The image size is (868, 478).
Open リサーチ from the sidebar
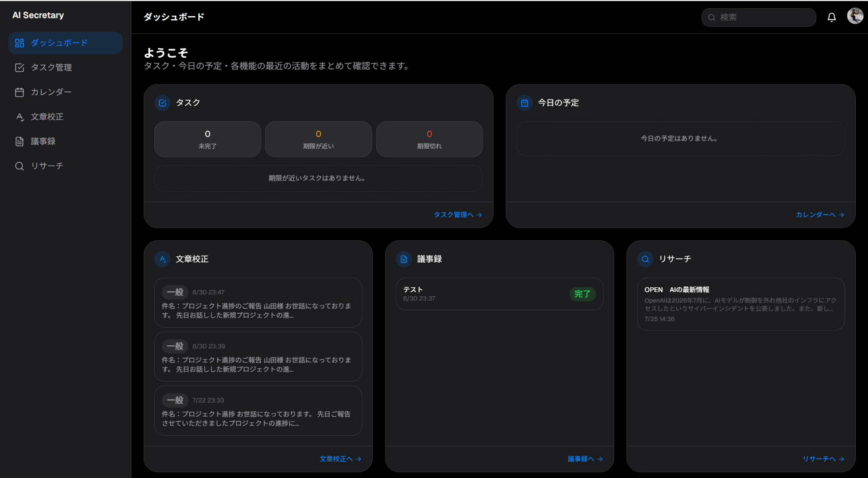click(x=65, y=166)
